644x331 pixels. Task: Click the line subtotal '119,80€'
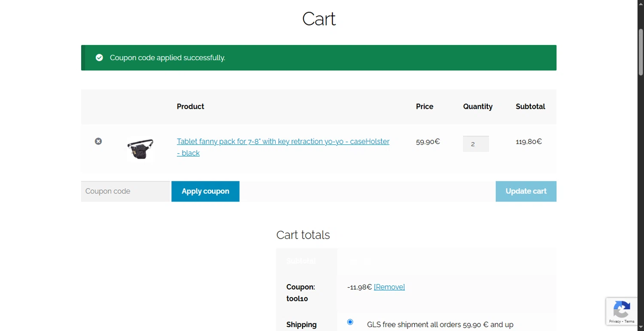529,141
